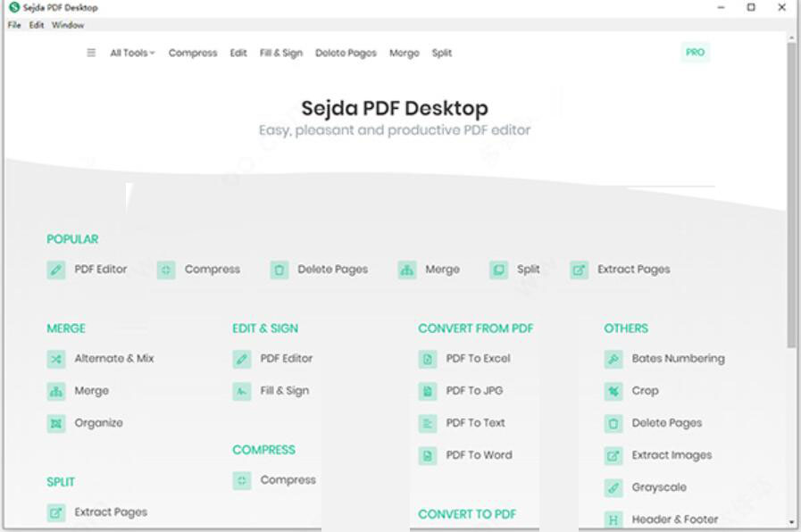Click the Grayscale icon

click(x=613, y=487)
